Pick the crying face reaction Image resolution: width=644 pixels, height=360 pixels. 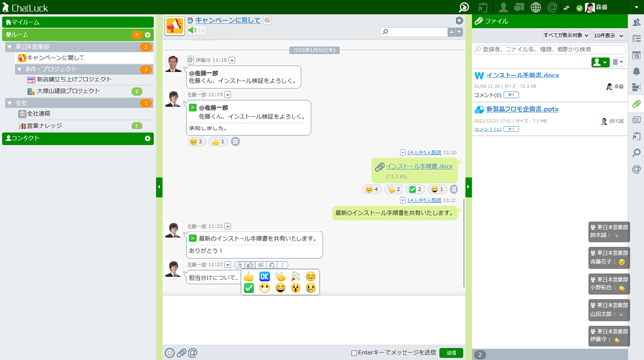coord(311,288)
